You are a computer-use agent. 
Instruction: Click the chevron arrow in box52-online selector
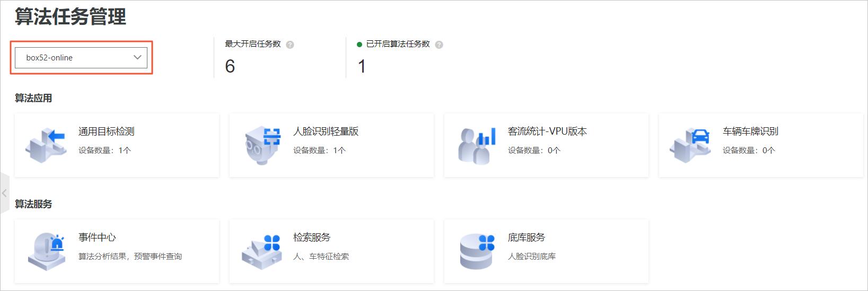tap(137, 57)
